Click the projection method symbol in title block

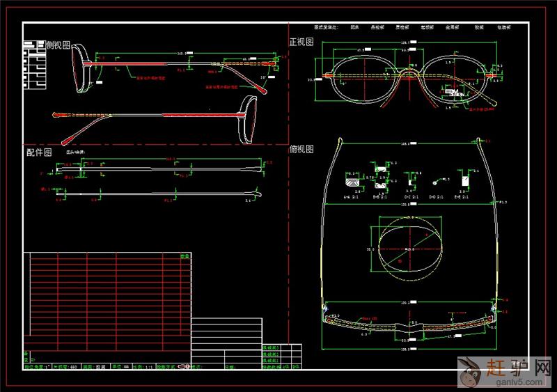pyautogui.click(x=184, y=366)
